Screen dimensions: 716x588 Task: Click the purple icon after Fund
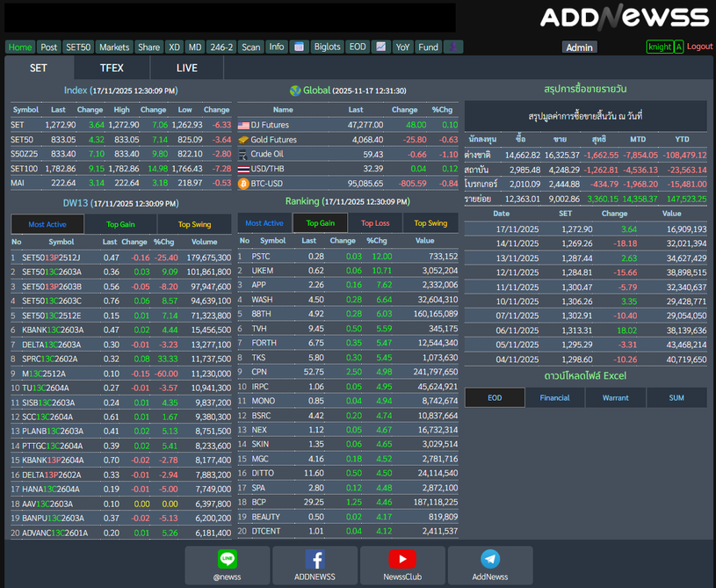click(452, 47)
